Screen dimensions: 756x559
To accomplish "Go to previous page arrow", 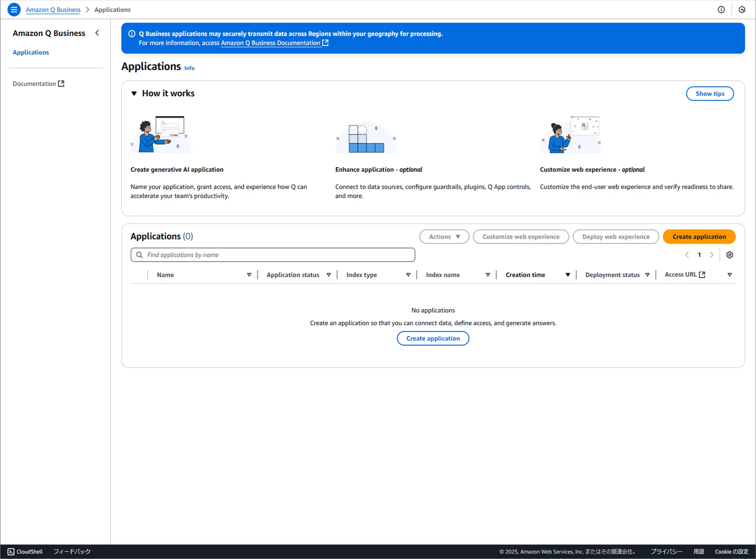I will pos(687,255).
